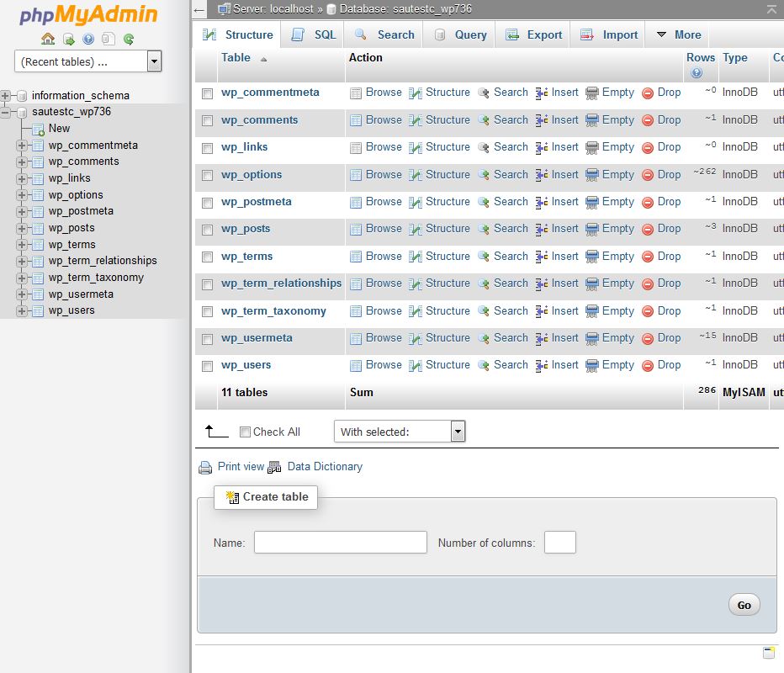
Task: Focus the new table Name field
Action: coord(341,543)
